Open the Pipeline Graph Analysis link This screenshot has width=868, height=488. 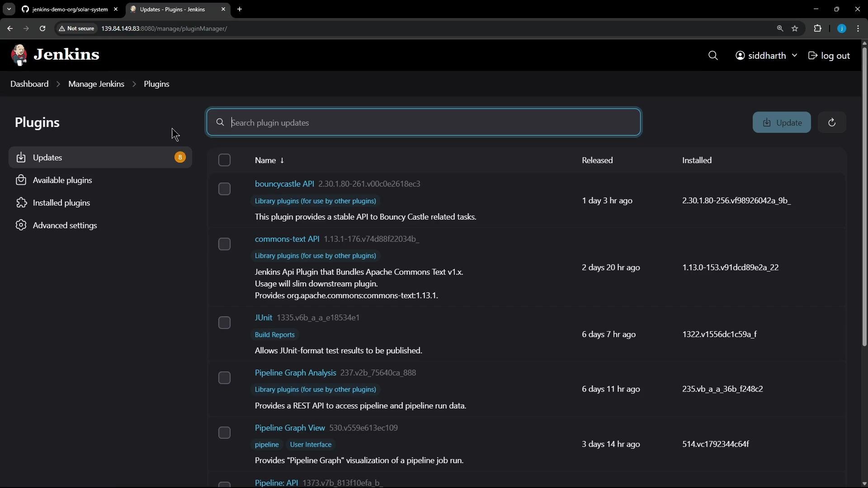295,373
